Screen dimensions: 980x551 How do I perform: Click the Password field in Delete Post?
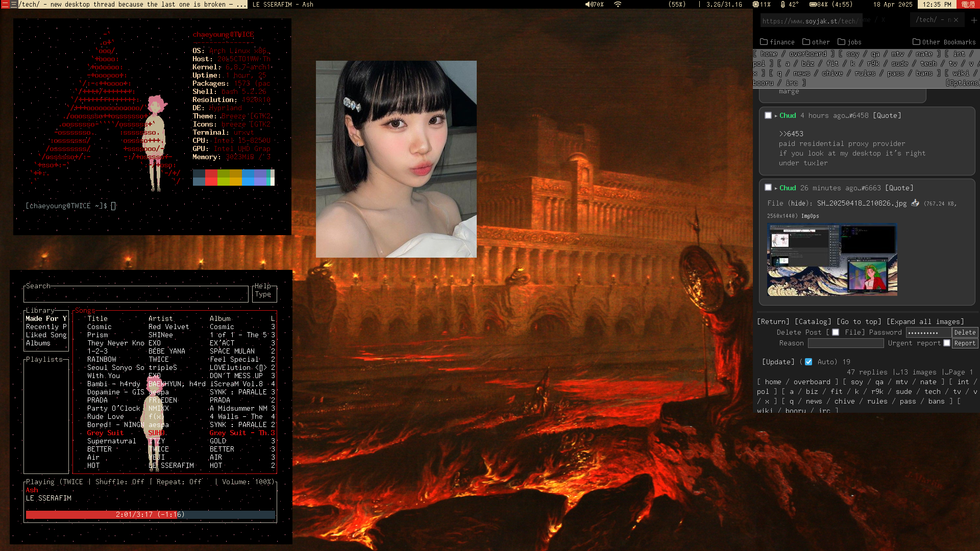[928, 332]
